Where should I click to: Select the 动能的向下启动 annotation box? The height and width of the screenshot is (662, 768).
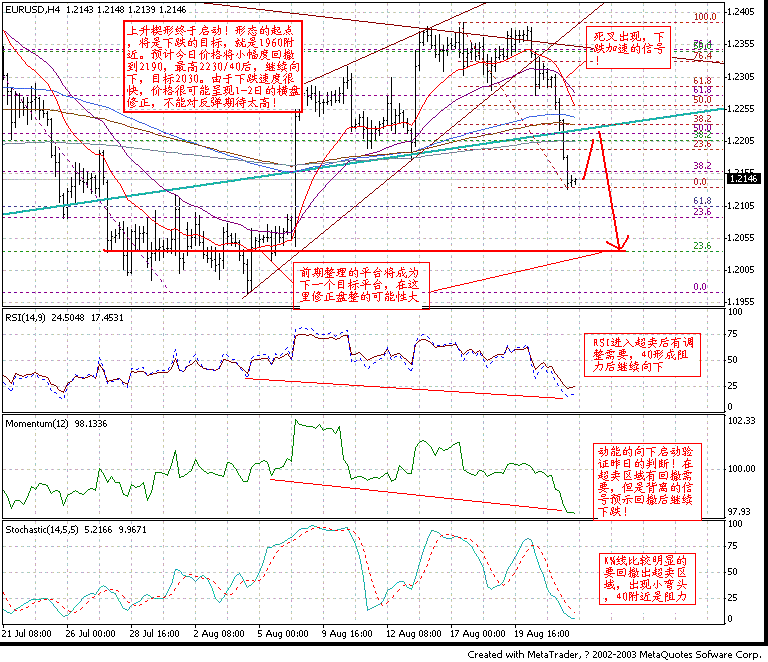click(647, 481)
